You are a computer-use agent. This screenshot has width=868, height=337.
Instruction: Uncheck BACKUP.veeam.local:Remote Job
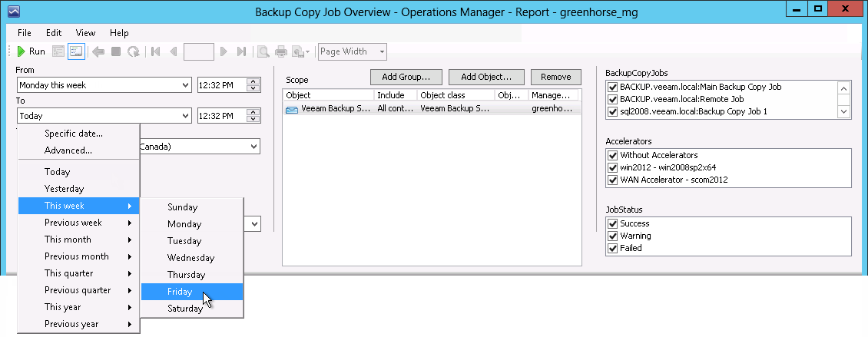click(x=612, y=99)
